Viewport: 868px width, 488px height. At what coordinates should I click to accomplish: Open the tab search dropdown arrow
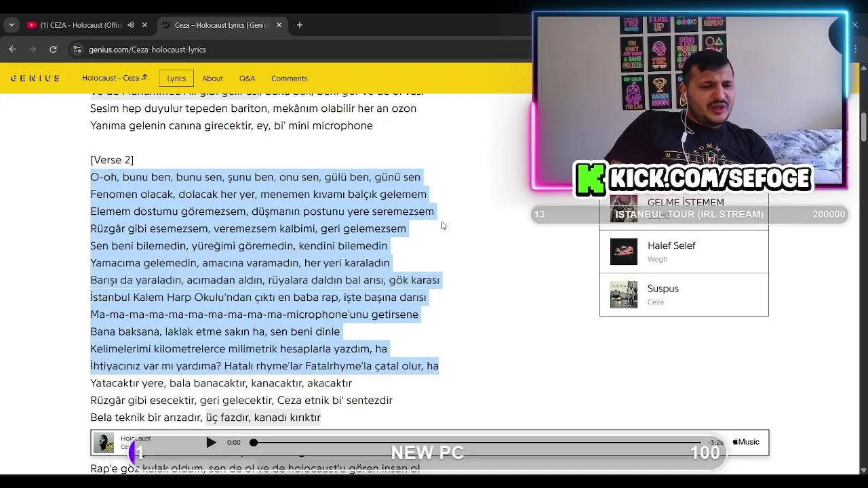(11, 25)
